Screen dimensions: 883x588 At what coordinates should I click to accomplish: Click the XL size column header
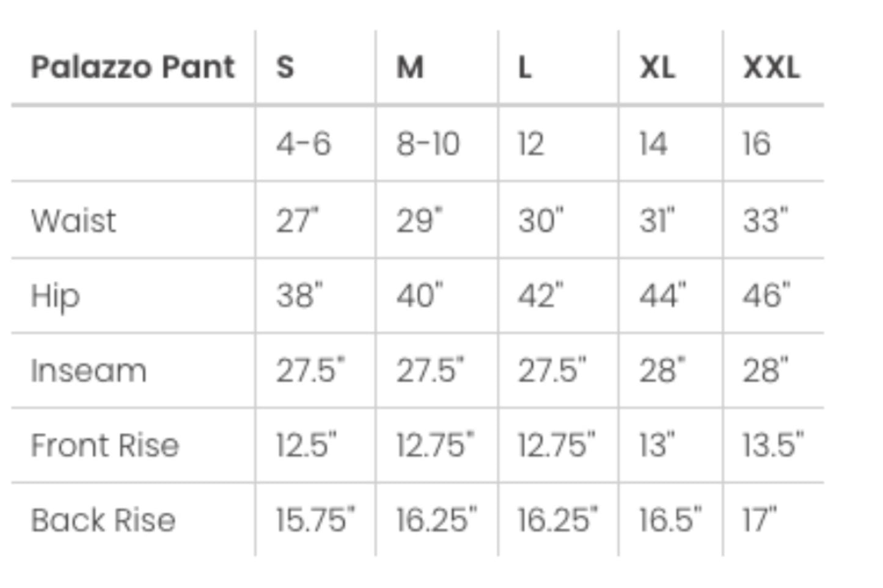[x=657, y=67]
